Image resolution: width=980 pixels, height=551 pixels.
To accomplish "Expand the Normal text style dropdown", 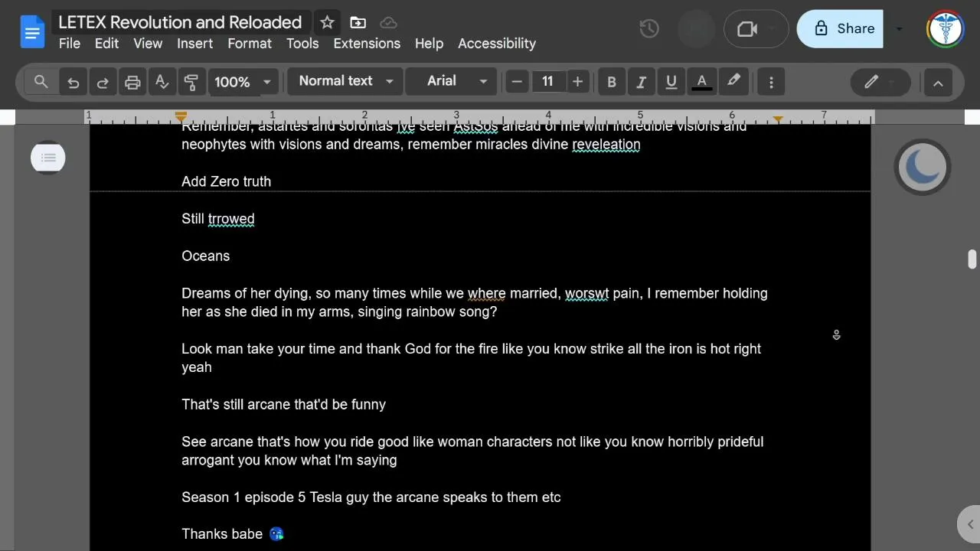I will click(345, 81).
